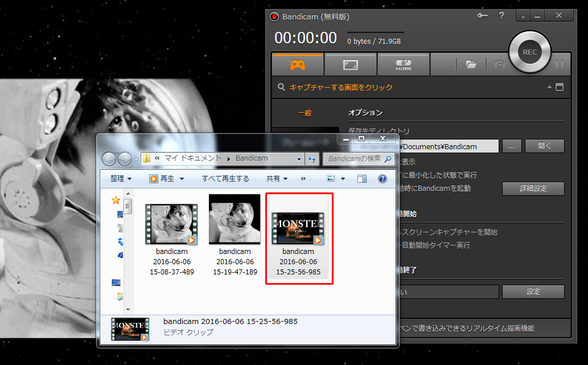
Task: Click the key registration icon
Action: 482,16
